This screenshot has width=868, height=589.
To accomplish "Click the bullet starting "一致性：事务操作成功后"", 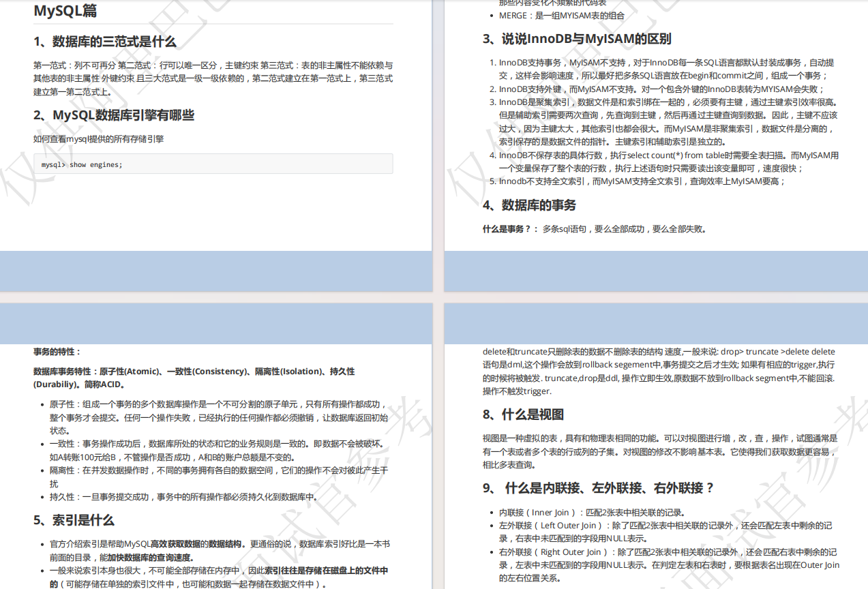I will pyautogui.click(x=218, y=451).
